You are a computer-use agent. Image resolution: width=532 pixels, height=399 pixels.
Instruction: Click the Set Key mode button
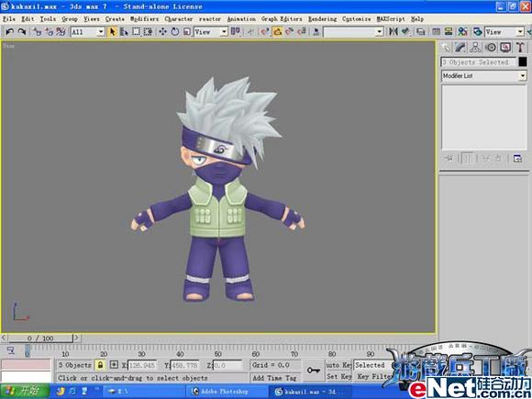point(338,377)
